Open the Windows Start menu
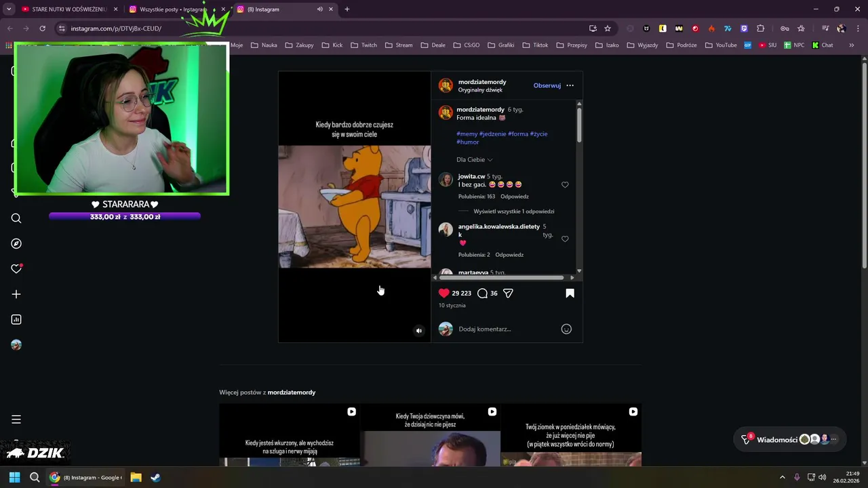Screen dimensions: 868x488 point(14,477)
